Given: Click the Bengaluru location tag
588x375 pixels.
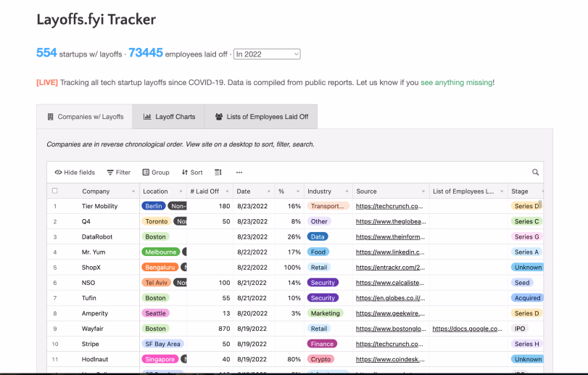Looking at the screenshot, I should coord(160,268).
